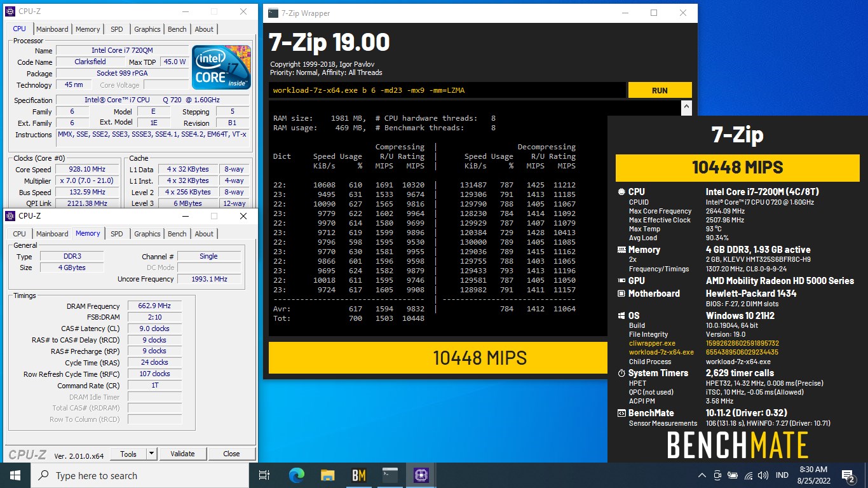The image size is (868, 488).
Task: Click the Motherboard icon in BenchMate panel
Action: tap(621, 294)
